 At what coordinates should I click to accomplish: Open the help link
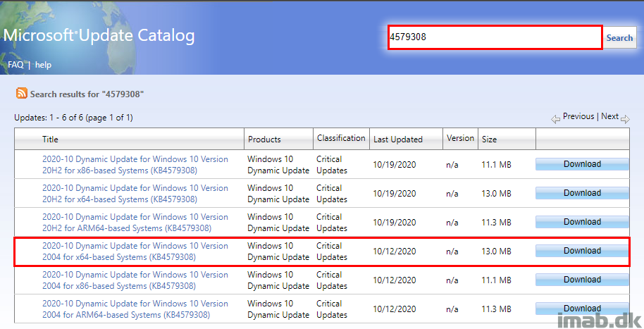click(x=43, y=65)
